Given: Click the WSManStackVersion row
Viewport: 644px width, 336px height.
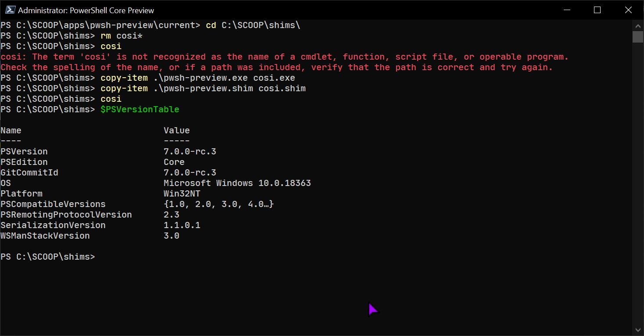Looking at the screenshot, I should pyautogui.click(x=45, y=236).
